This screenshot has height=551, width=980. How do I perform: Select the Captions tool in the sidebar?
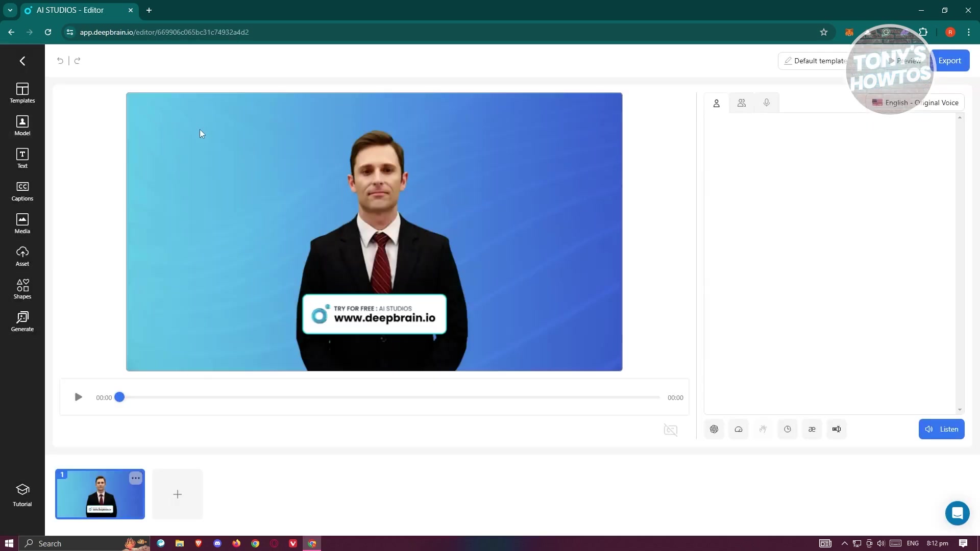point(22,191)
